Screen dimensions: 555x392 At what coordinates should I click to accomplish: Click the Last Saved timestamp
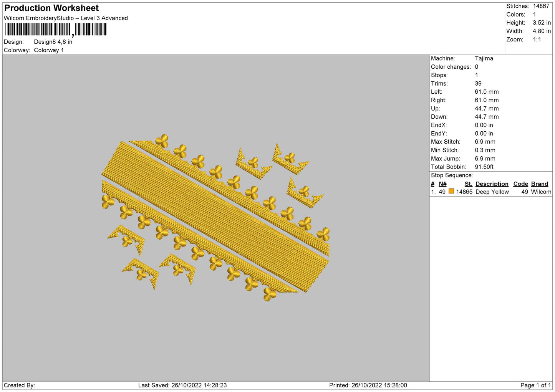pos(182,385)
